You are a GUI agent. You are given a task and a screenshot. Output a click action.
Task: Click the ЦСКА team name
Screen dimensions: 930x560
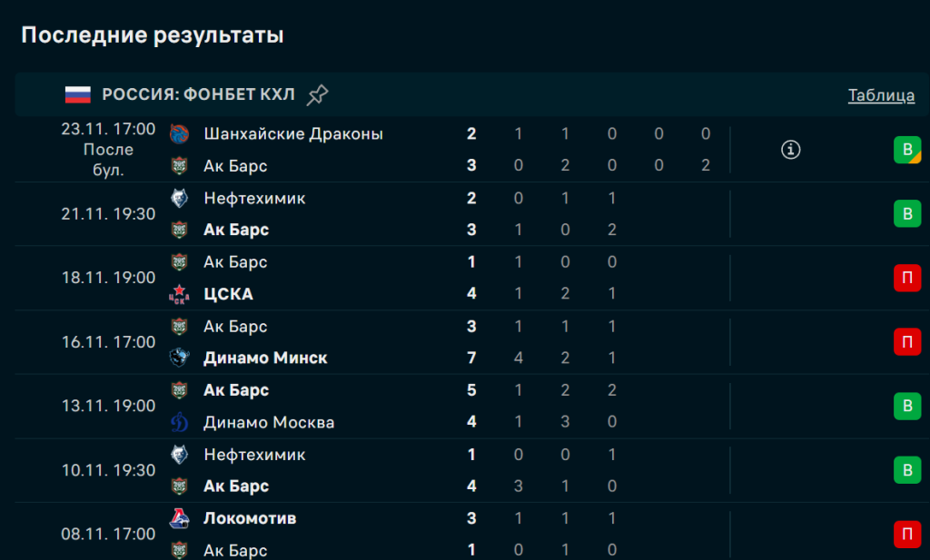click(x=229, y=294)
